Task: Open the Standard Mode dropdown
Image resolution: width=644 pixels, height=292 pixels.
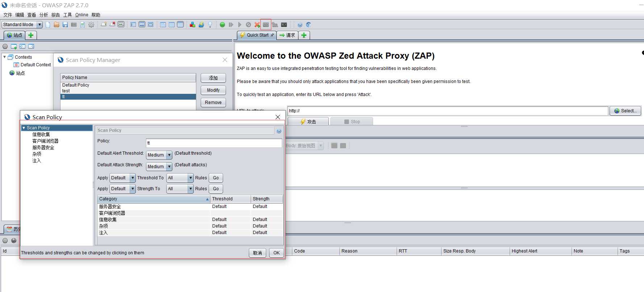Action: click(22, 25)
